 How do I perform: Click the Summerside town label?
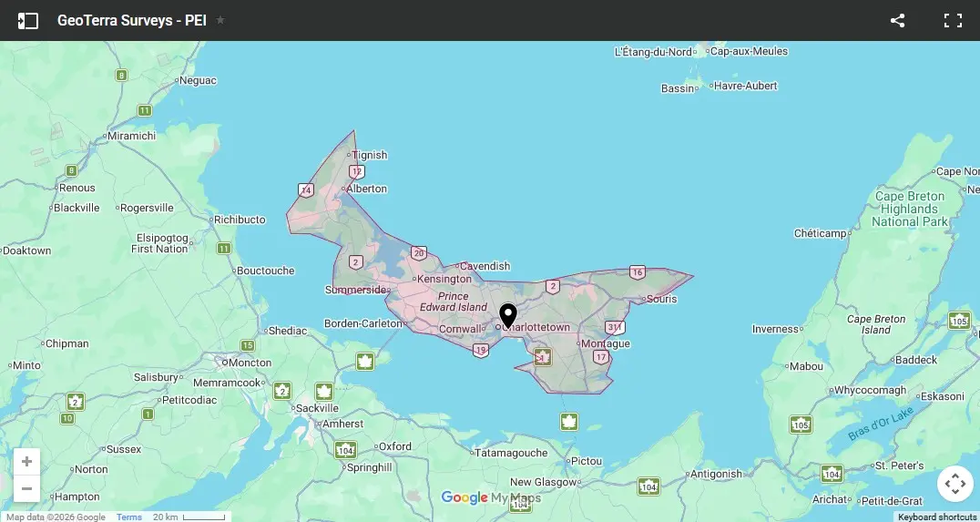click(356, 290)
